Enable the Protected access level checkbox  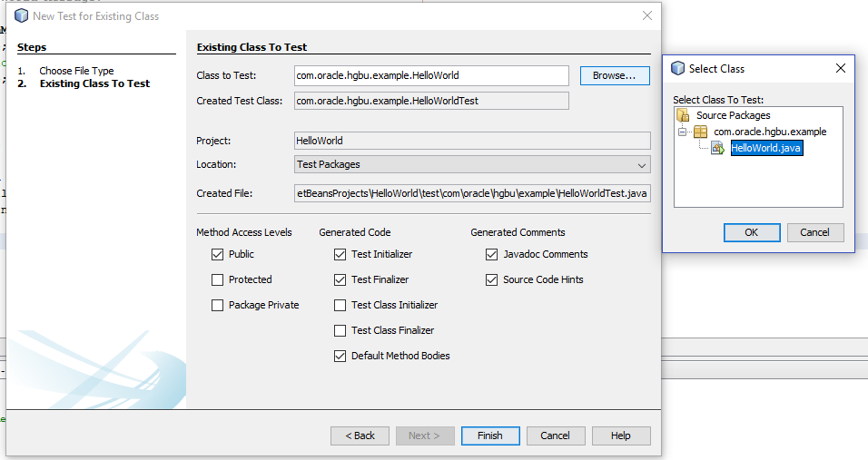pyautogui.click(x=218, y=280)
